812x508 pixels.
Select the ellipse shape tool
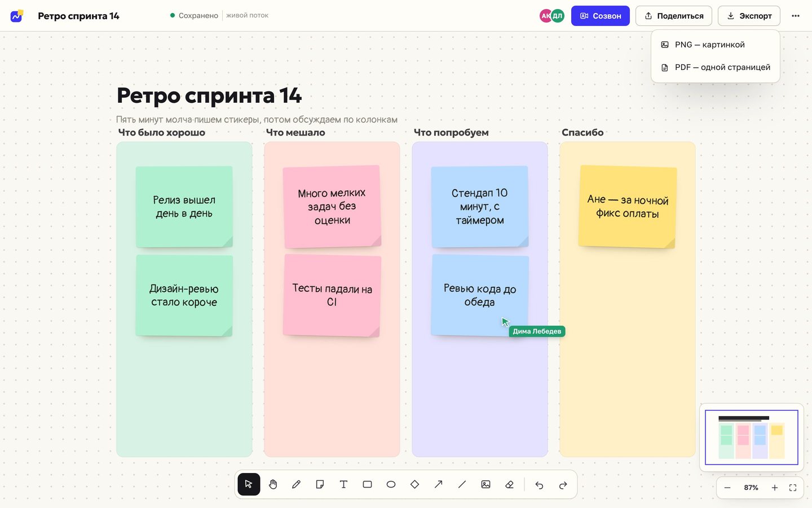tap(391, 484)
